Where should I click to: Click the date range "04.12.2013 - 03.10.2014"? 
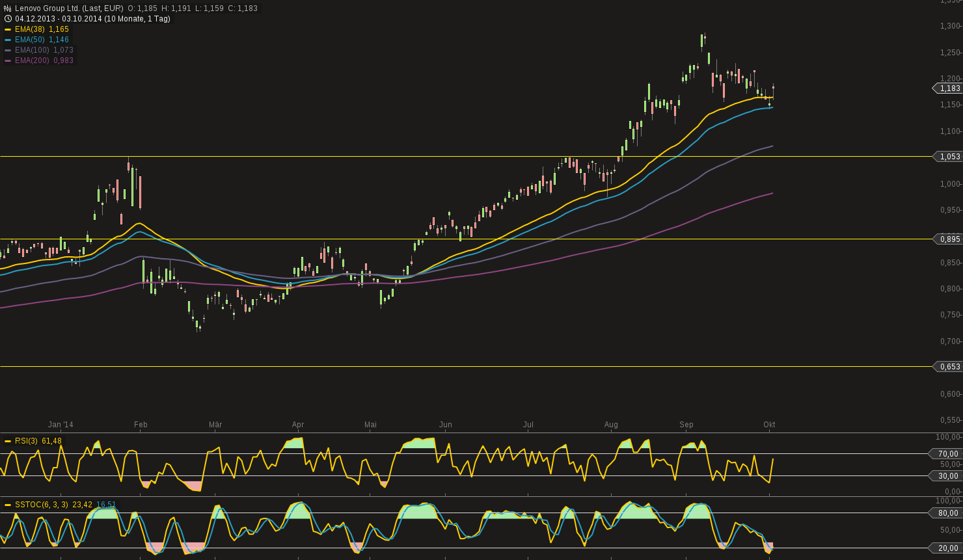tap(59, 19)
